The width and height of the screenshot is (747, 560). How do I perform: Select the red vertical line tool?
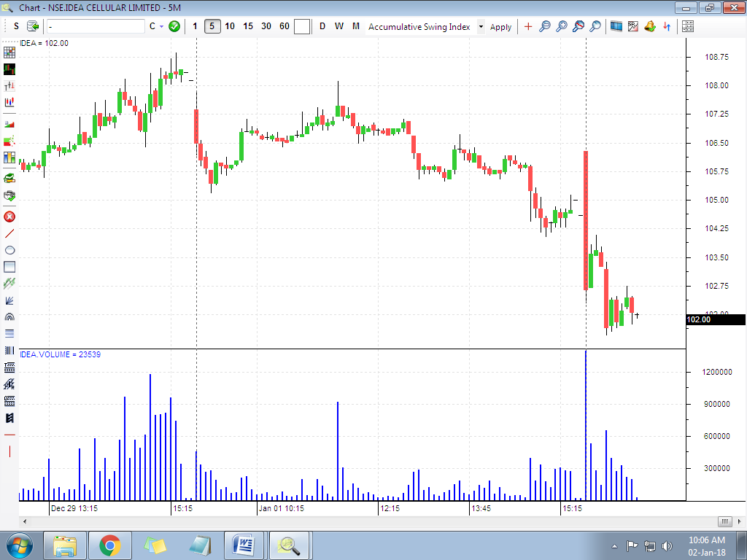(x=9, y=451)
